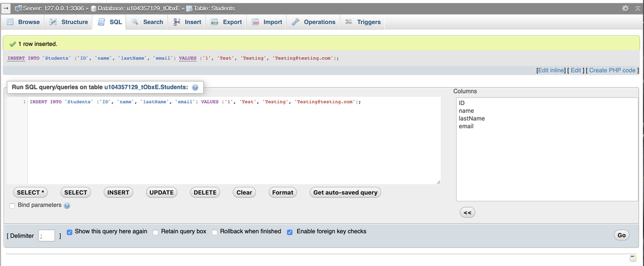Image resolution: width=644 pixels, height=266 pixels.
Task: Switch to the Structure tab
Action: 69,22
